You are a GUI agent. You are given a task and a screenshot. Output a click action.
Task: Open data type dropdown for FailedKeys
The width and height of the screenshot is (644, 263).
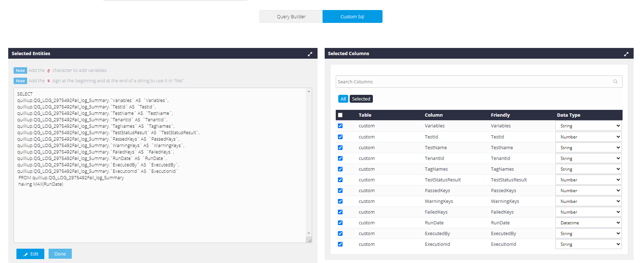click(x=588, y=212)
